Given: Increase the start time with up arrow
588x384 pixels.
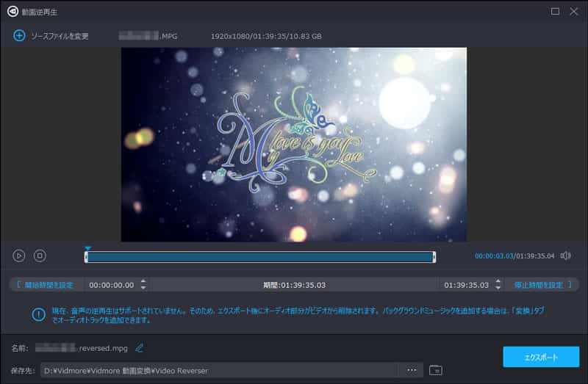Looking at the screenshot, I should click(143, 281).
